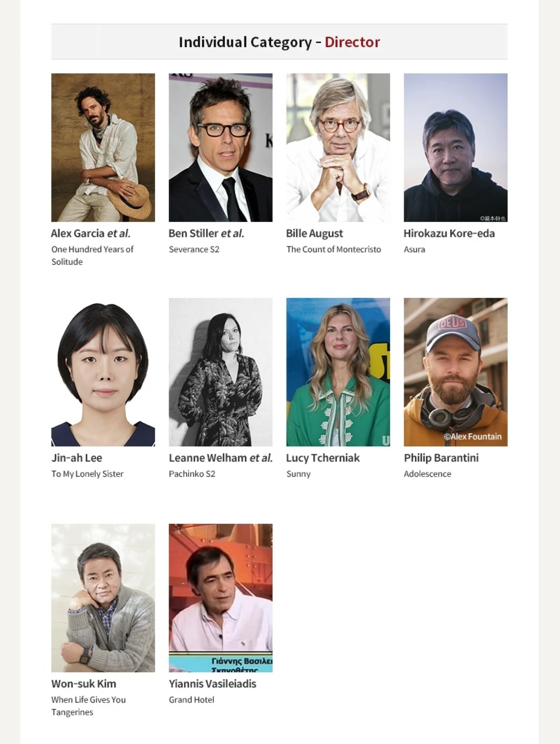
Task: Click the Individual Category - Director header
Action: tap(280, 42)
